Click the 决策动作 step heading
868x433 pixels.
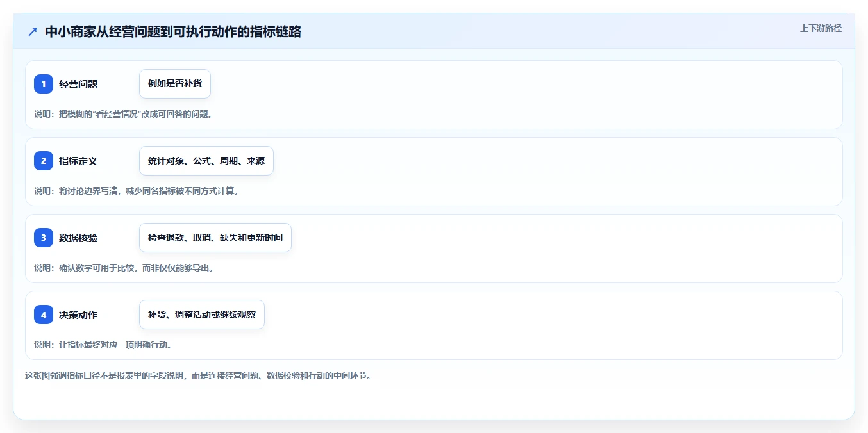[78, 315]
